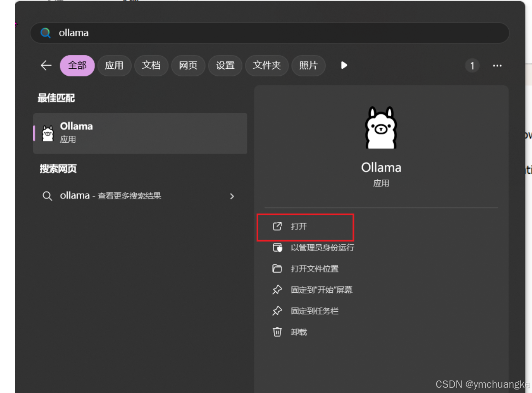
Task: Click the large Ollama llama preview image
Action: 381,127
